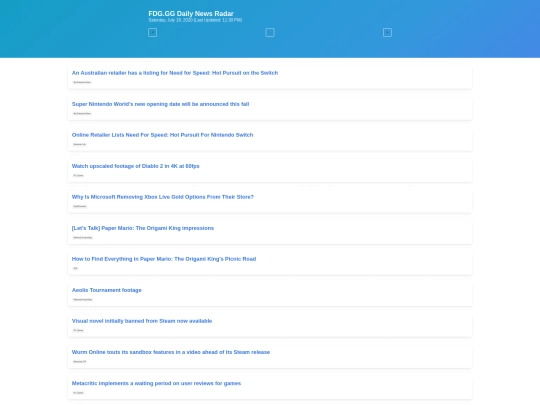Click source tag under Aeolis Tournament footage headline

[x=83, y=299]
